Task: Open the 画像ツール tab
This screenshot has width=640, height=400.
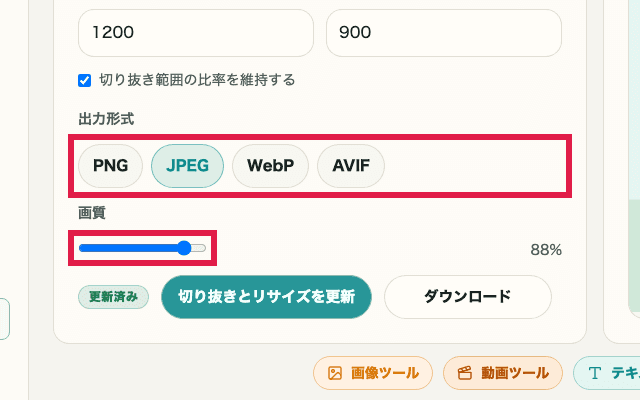Action: click(373, 373)
